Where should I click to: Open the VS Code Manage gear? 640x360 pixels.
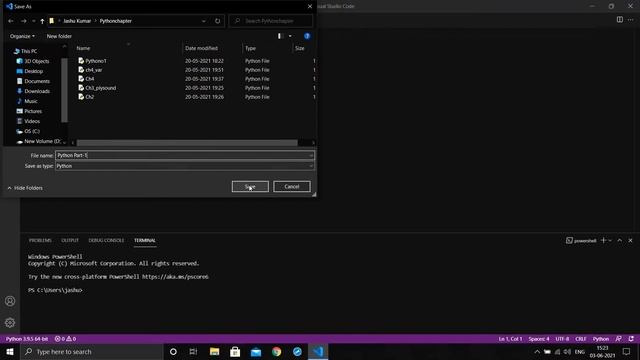(x=10, y=323)
